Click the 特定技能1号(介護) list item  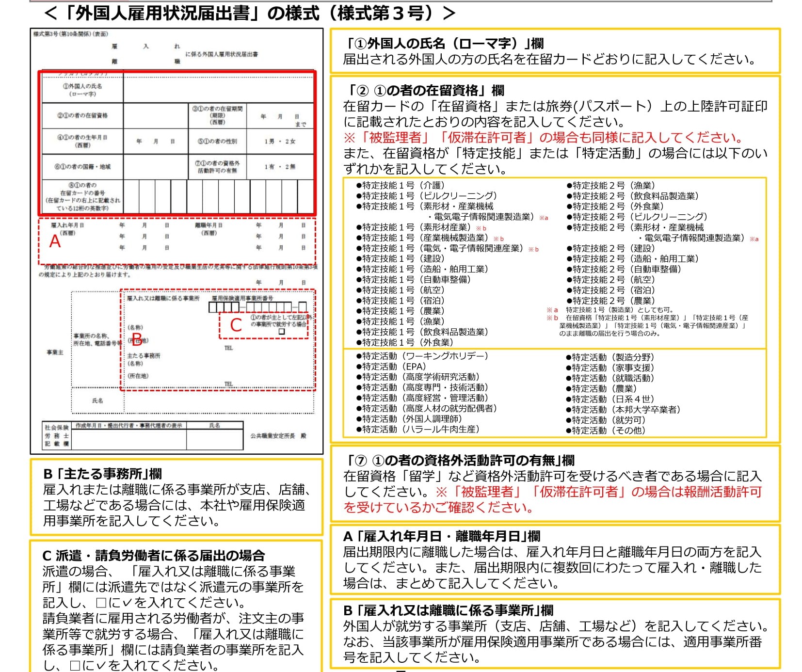[400, 185]
